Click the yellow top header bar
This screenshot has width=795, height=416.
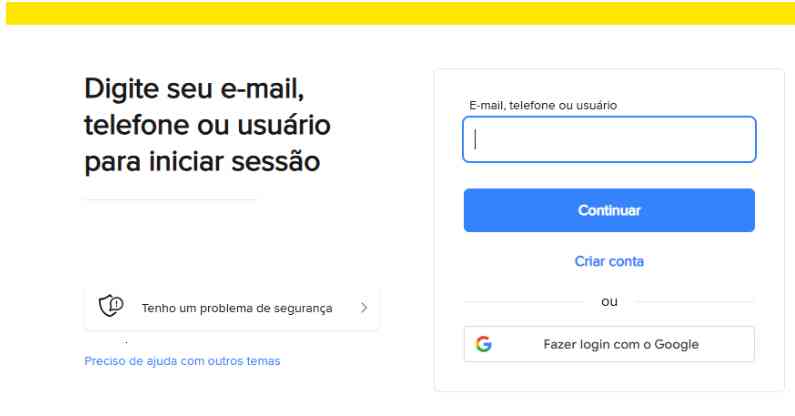(x=397, y=12)
